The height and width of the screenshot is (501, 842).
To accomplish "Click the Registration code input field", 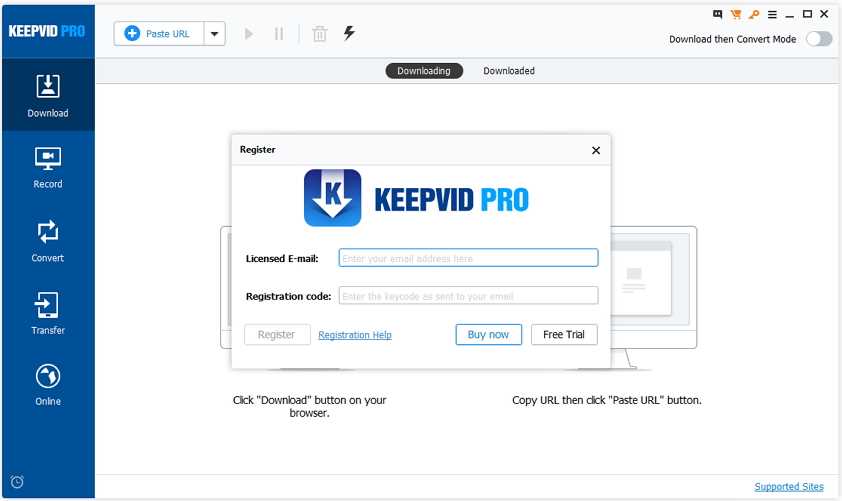I will pyautogui.click(x=468, y=295).
